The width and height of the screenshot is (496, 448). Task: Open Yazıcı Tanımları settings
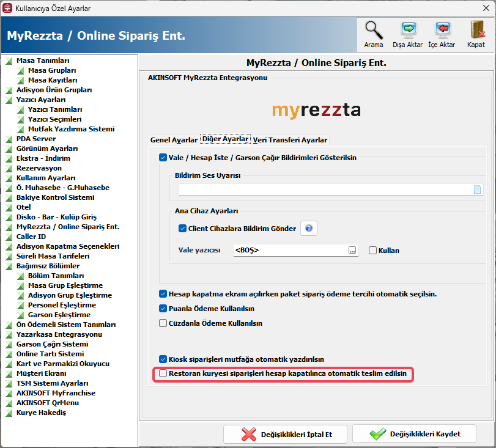pyautogui.click(x=55, y=109)
